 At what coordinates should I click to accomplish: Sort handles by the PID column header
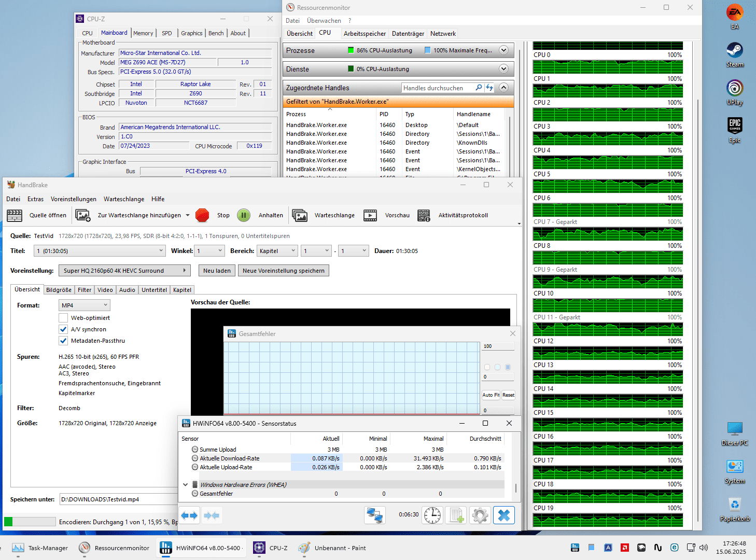pyautogui.click(x=389, y=114)
